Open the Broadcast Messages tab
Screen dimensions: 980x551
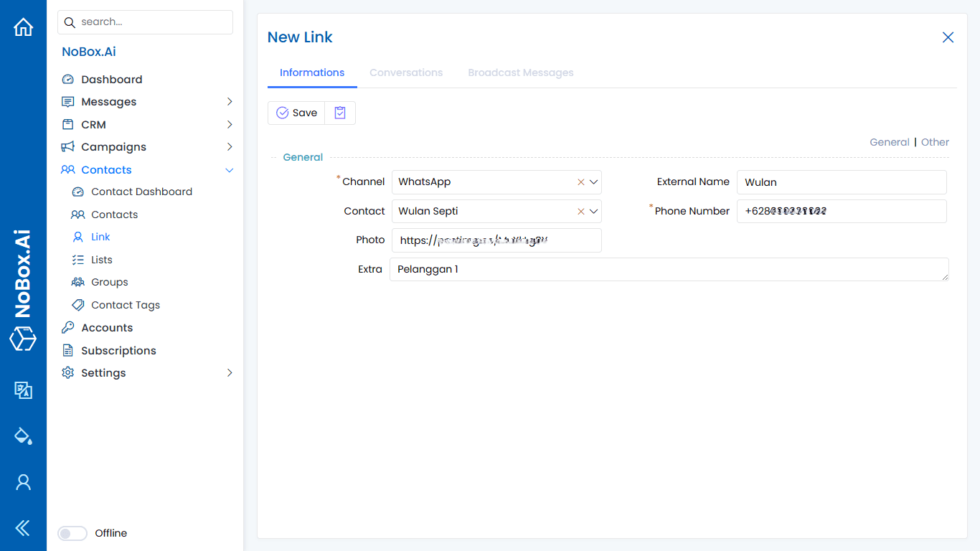[x=520, y=72]
